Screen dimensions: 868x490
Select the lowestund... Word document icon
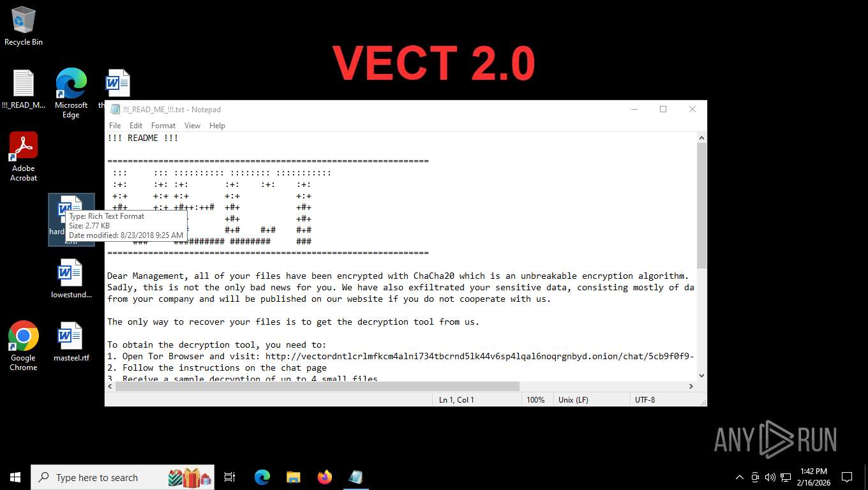(x=71, y=279)
